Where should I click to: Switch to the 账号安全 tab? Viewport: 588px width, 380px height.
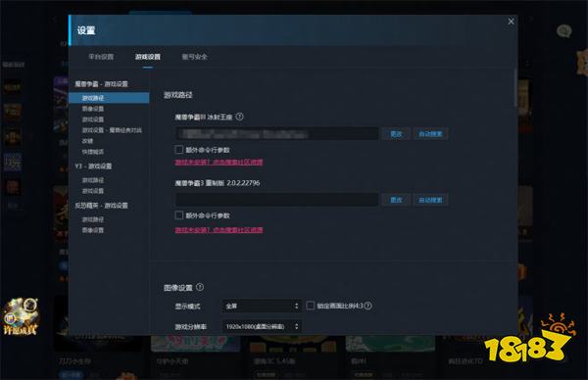(195, 57)
